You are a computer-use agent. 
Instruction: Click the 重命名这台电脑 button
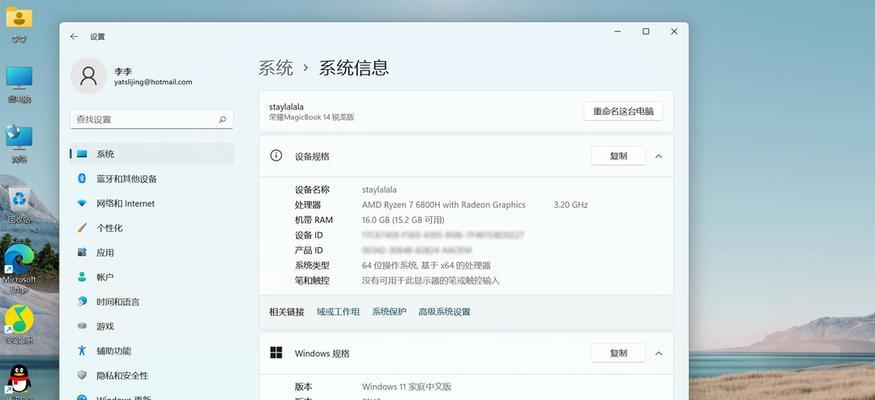pos(623,111)
